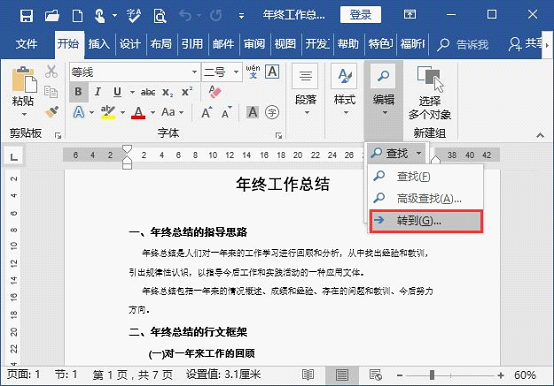Switch to the 审阅 tab
This screenshot has width=554, height=386.
point(254,44)
